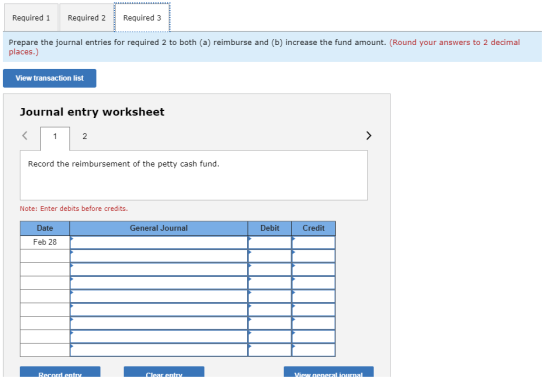Click Credit field in fifth row

(314, 297)
